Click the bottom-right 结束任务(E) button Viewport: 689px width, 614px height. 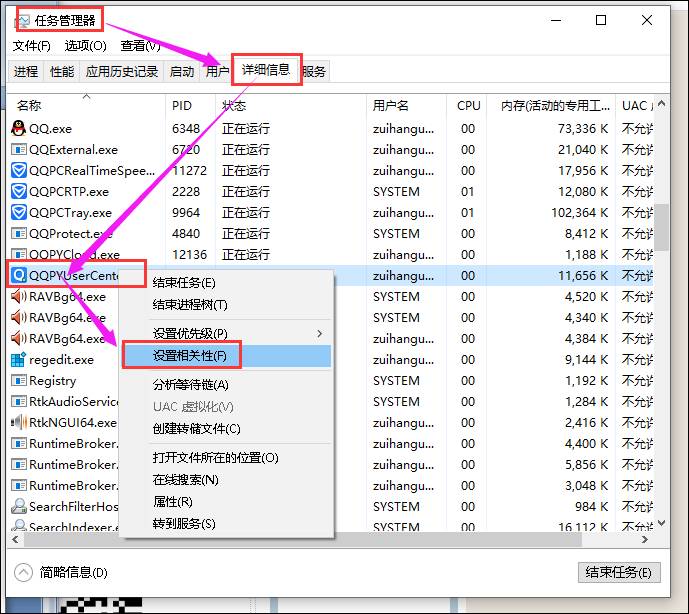click(619, 572)
